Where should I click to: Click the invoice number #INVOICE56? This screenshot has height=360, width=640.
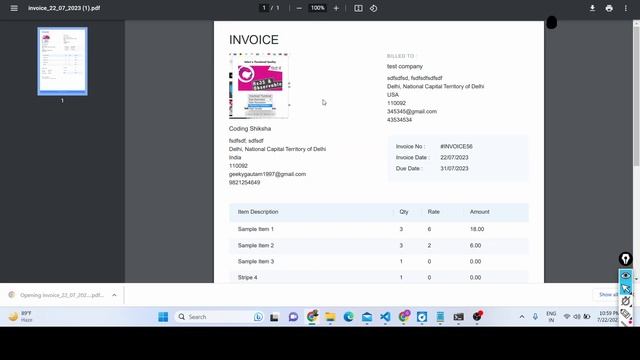point(456,146)
